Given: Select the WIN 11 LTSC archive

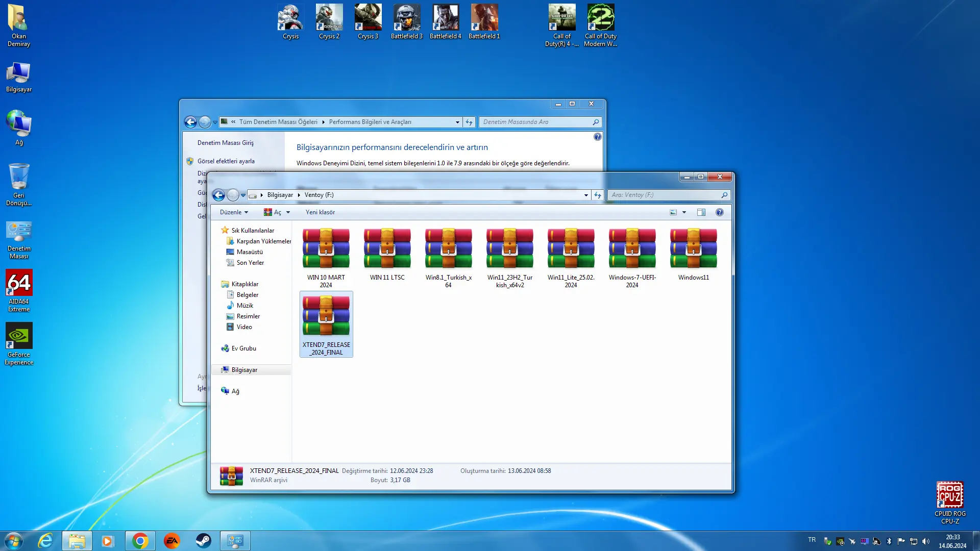Looking at the screenshot, I should click(x=387, y=255).
